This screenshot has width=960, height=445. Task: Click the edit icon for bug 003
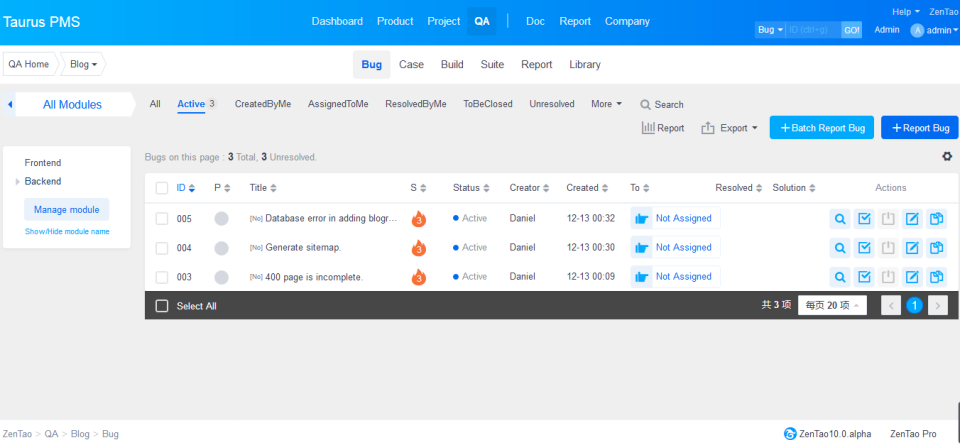pos(912,277)
